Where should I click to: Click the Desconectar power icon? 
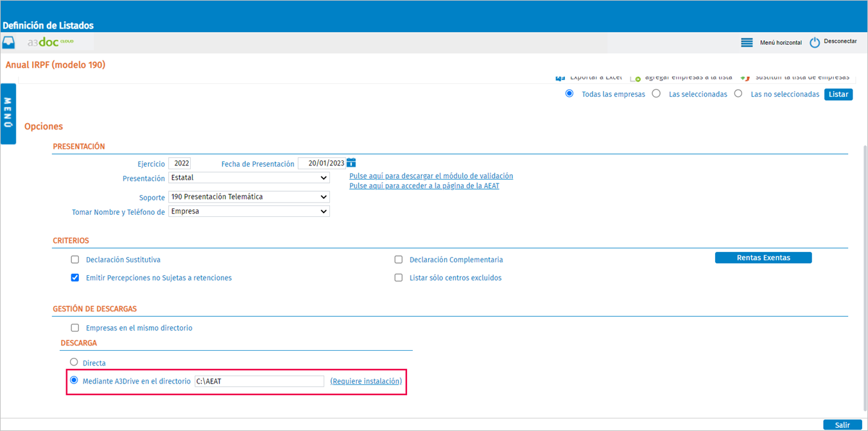point(815,42)
